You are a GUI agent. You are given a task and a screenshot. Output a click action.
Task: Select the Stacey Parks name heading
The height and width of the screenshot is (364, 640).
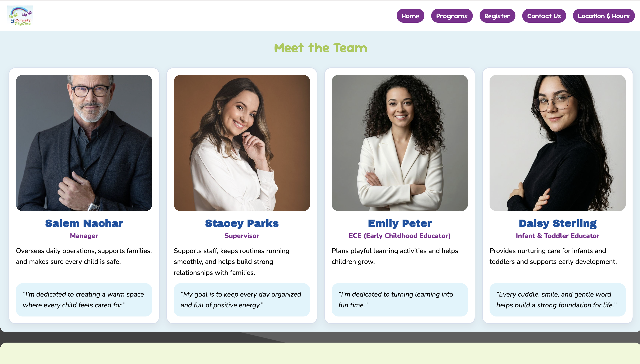click(x=242, y=223)
